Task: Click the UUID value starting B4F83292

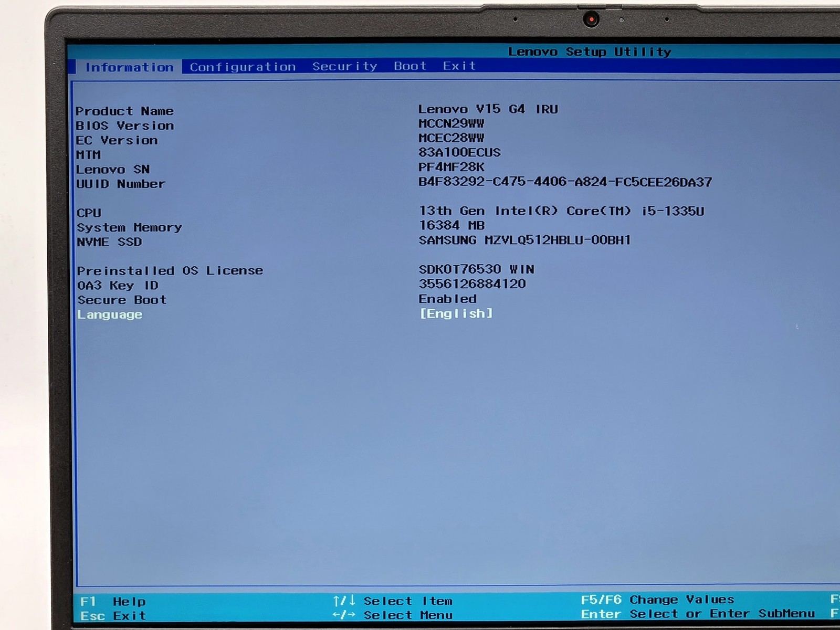Action: 565,182
